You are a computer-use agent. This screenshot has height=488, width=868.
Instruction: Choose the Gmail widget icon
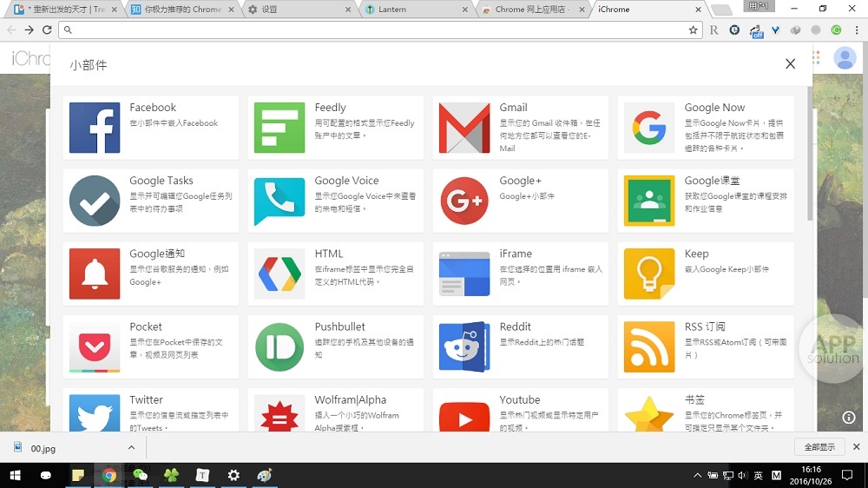tap(464, 128)
